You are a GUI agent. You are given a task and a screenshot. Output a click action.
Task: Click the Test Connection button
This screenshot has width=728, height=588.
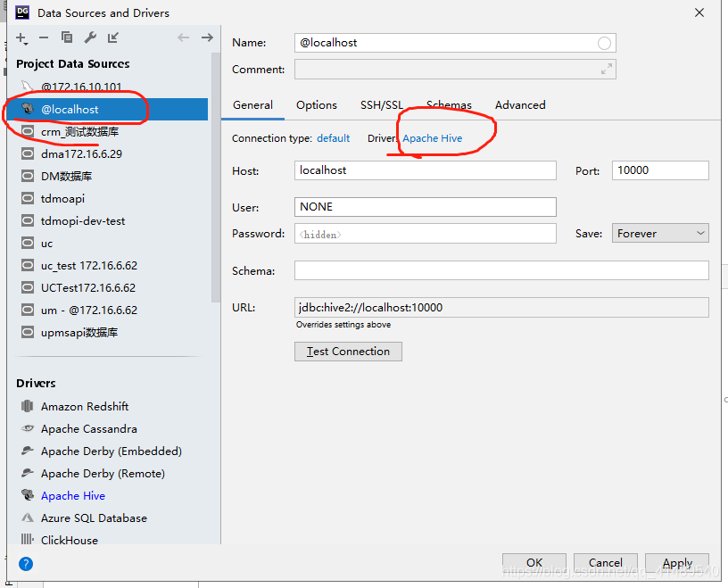(348, 352)
